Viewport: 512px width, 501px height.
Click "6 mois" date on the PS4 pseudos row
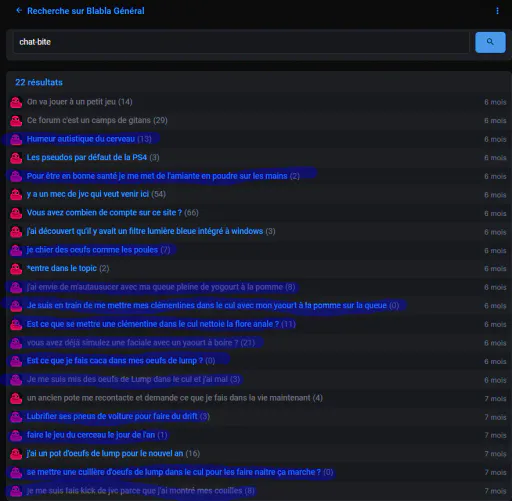click(495, 158)
